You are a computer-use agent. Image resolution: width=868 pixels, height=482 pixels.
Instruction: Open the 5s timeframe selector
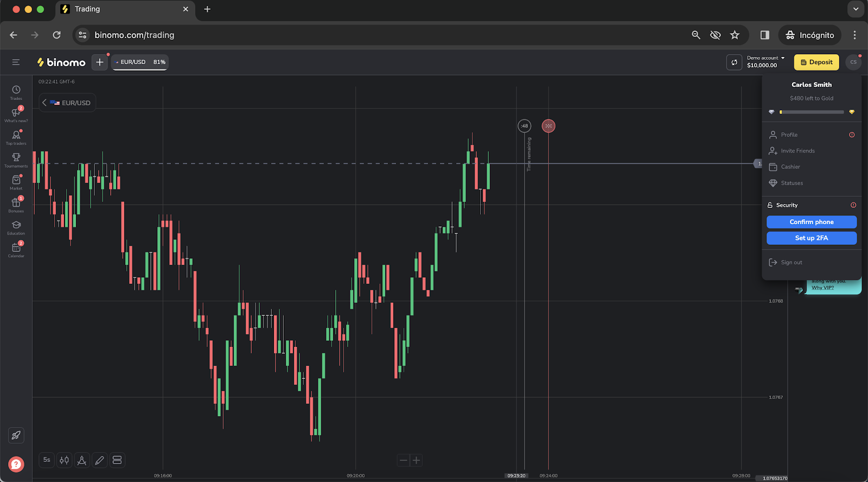(47, 460)
